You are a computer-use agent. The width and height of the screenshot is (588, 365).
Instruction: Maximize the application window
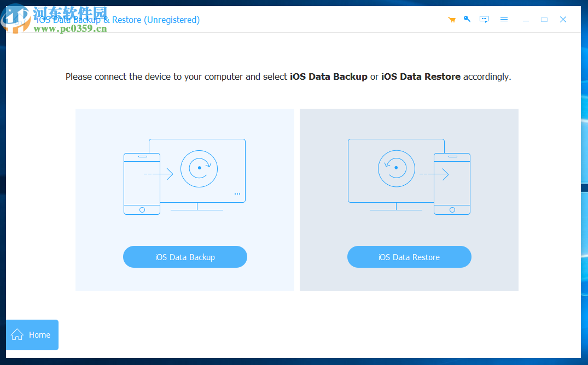[544, 19]
